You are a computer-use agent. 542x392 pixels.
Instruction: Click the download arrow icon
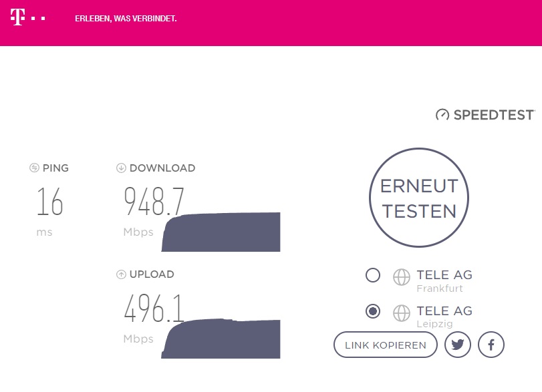pos(121,168)
